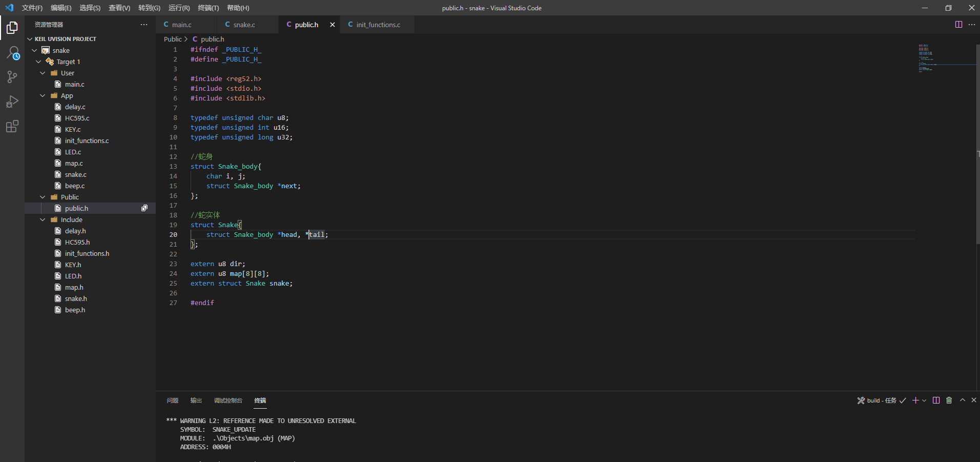
Task: Place cursor on the 'extern u8 dir;' line
Action: tap(218, 264)
